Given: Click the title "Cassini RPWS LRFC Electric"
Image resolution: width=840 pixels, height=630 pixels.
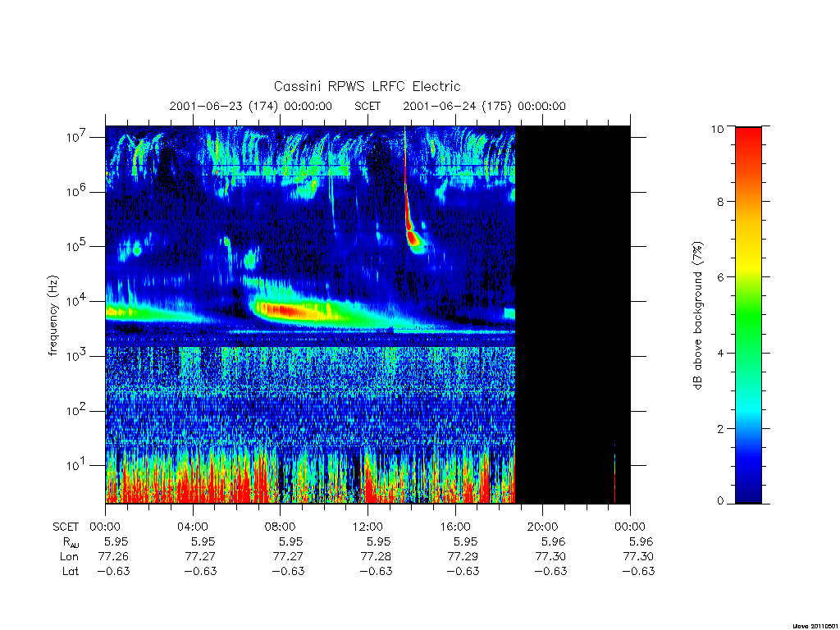Looking at the screenshot, I should [367, 86].
